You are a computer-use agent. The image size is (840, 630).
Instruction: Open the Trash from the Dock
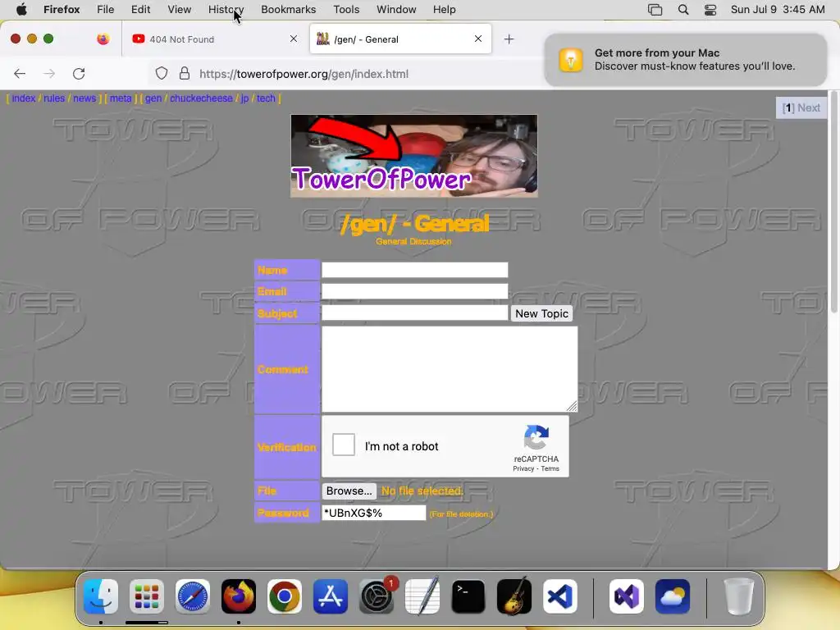pyautogui.click(x=739, y=596)
